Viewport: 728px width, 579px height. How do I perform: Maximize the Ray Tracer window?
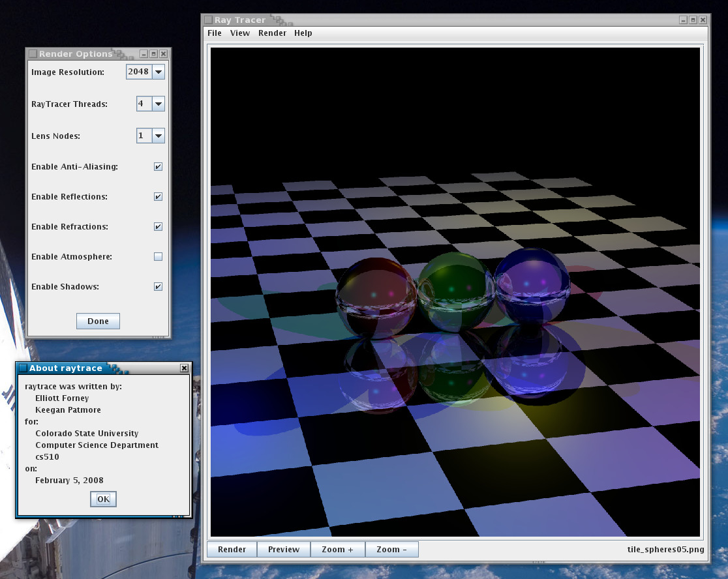point(693,20)
